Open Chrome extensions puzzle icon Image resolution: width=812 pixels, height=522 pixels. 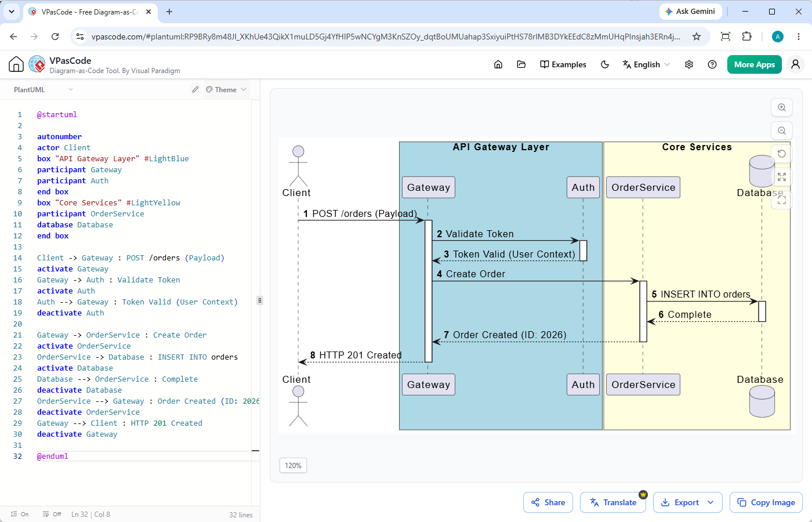747,37
